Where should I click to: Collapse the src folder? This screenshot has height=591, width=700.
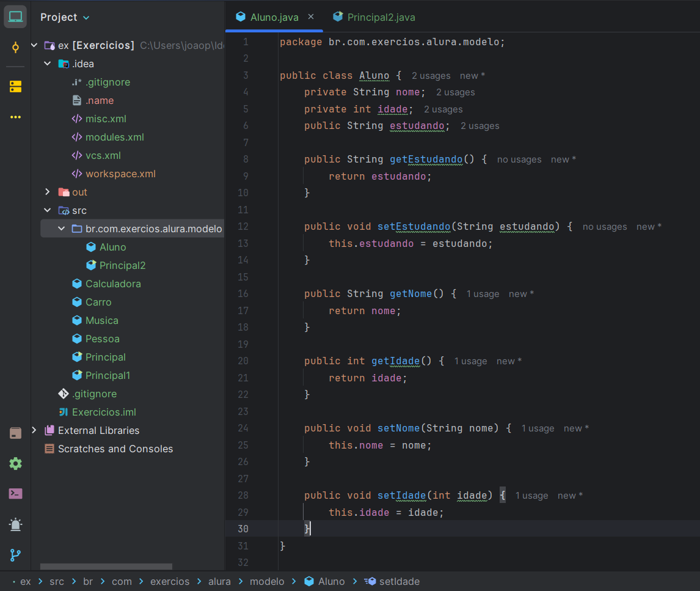[48, 210]
